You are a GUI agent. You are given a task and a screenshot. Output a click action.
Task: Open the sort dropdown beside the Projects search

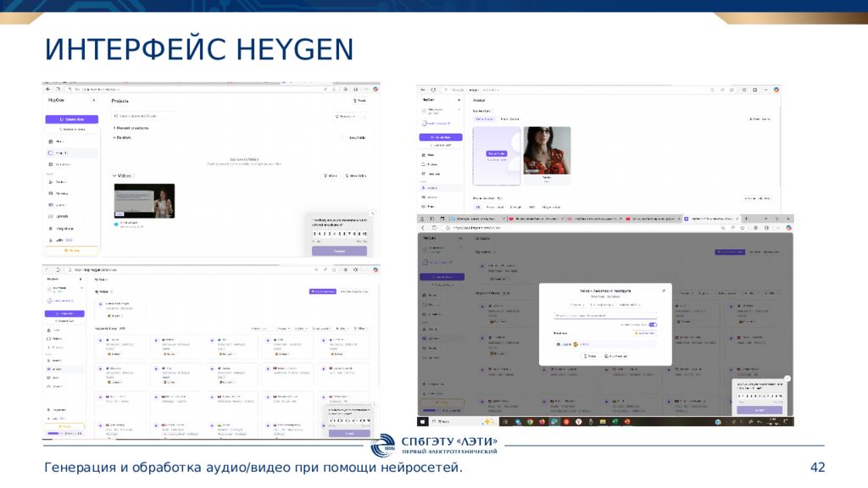point(346,116)
